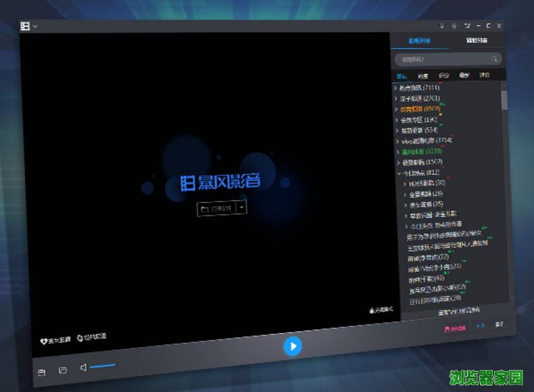Click the open folder icon in bottom bar
This screenshot has width=534, height=392.
tap(63, 371)
